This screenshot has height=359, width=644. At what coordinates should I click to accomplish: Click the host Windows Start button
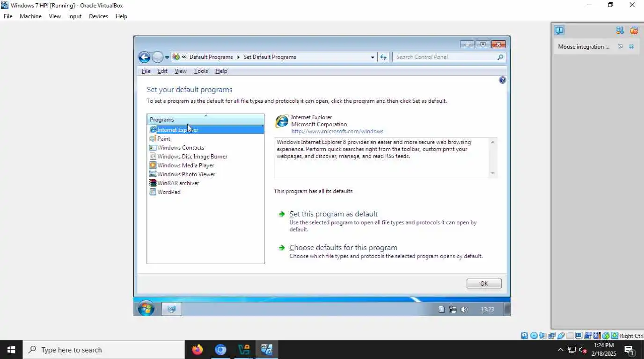click(x=11, y=350)
